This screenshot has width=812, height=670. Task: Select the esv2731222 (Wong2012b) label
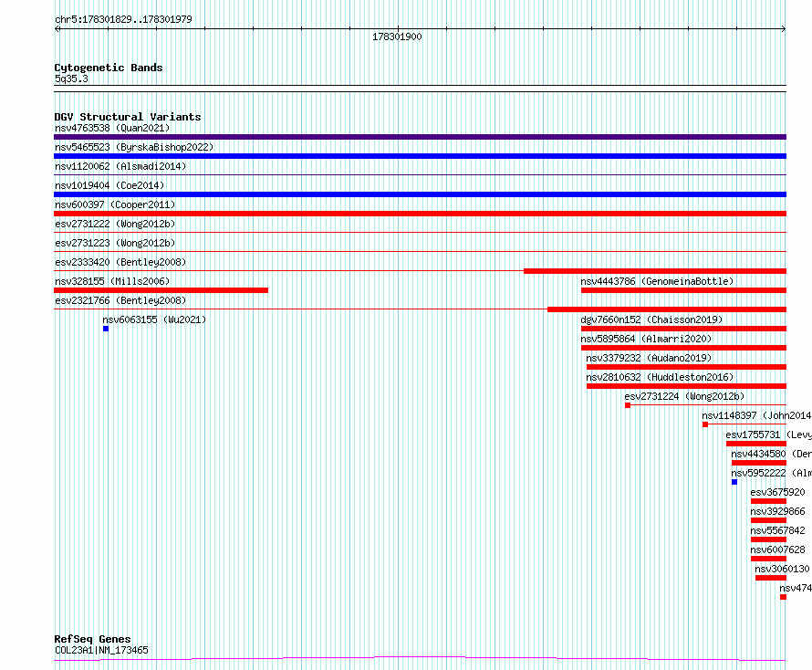(115, 224)
